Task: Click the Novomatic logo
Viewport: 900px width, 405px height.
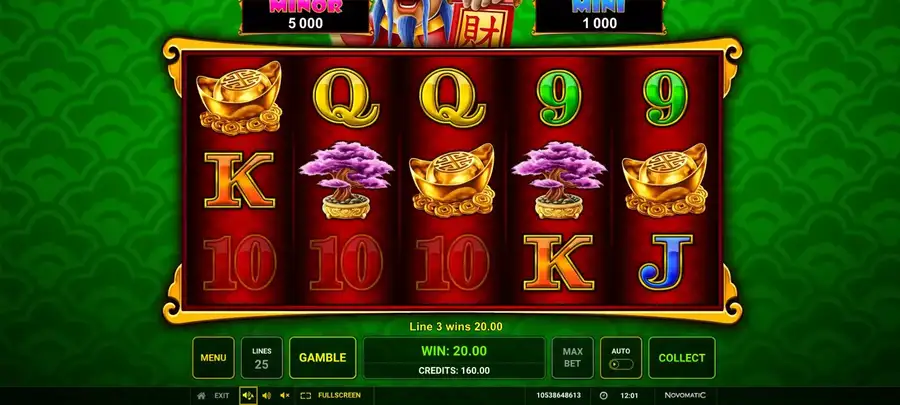Action: pos(685,395)
